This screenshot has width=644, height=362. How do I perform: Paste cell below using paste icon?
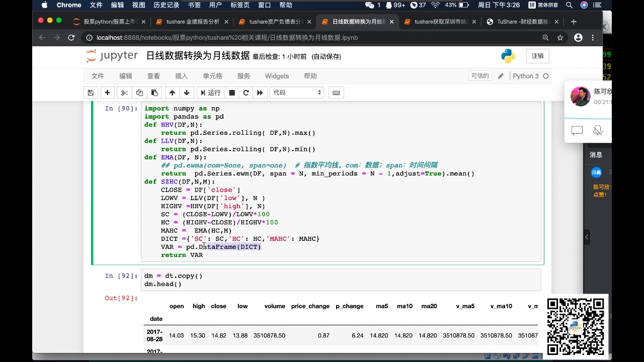154,93
